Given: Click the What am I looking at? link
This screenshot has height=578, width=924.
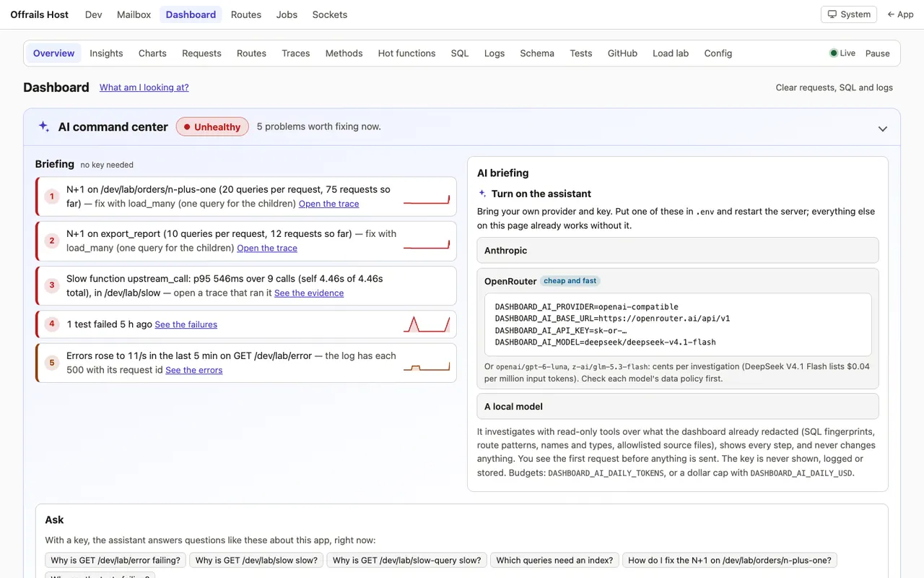Looking at the screenshot, I should pos(144,87).
